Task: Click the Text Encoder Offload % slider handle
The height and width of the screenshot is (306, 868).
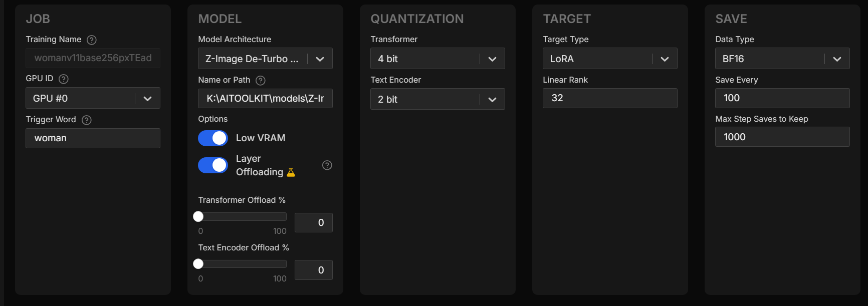Action: (x=198, y=264)
